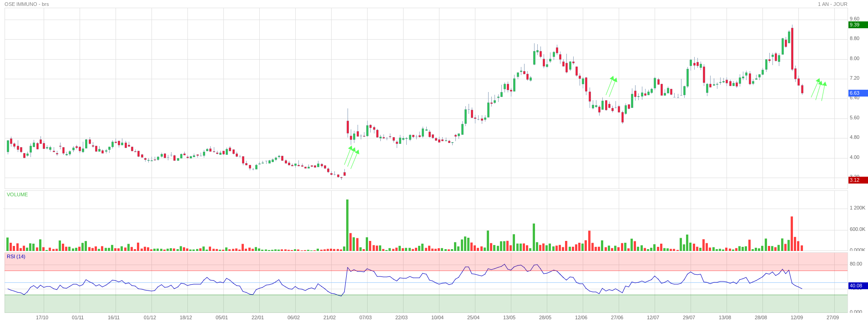Click the 4.00 price axis value
Screen dimensions: 868x322
click(854, 158)
